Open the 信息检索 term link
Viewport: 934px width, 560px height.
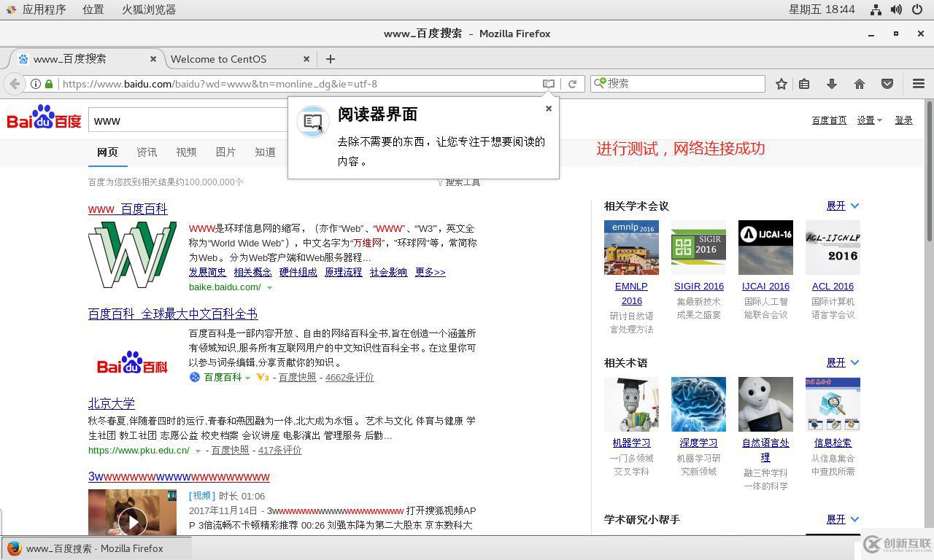(833, 443)
